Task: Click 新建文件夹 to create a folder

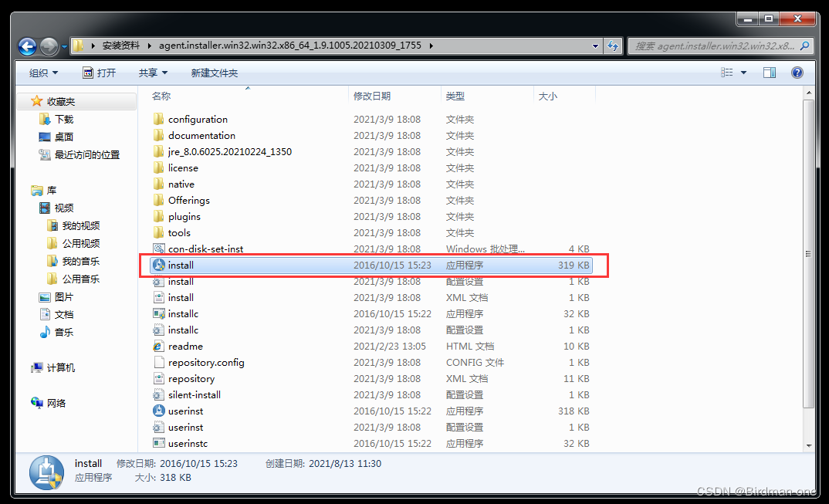Action: 214,73
